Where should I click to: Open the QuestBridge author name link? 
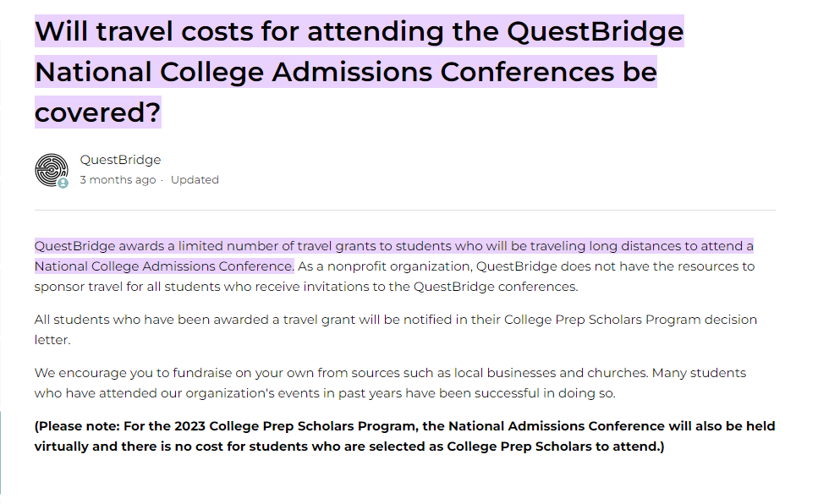click(120, 160)
